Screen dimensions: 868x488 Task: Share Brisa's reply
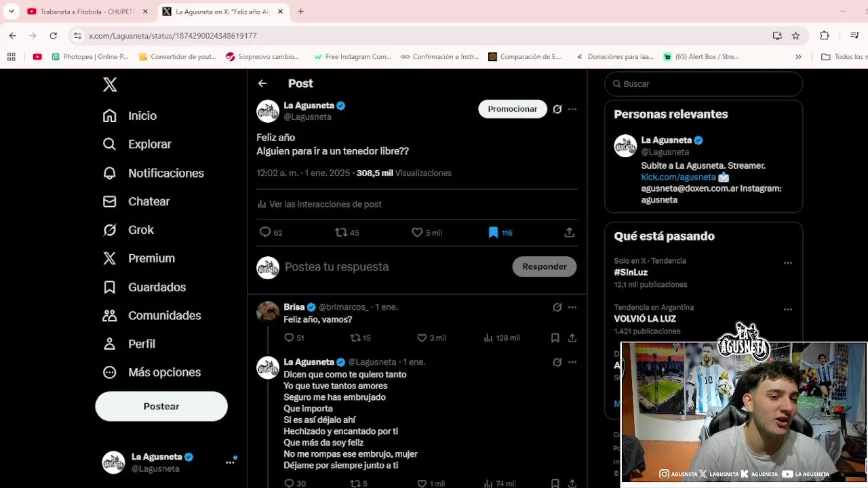pyautogui.click(x=572, y=338)
